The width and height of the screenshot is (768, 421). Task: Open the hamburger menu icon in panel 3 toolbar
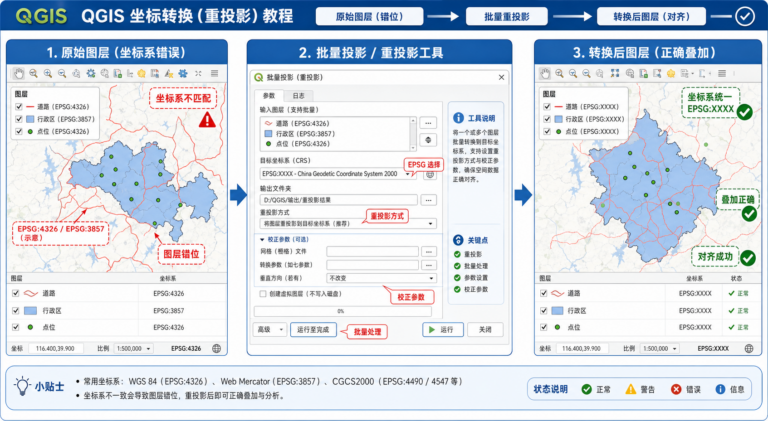722,73
